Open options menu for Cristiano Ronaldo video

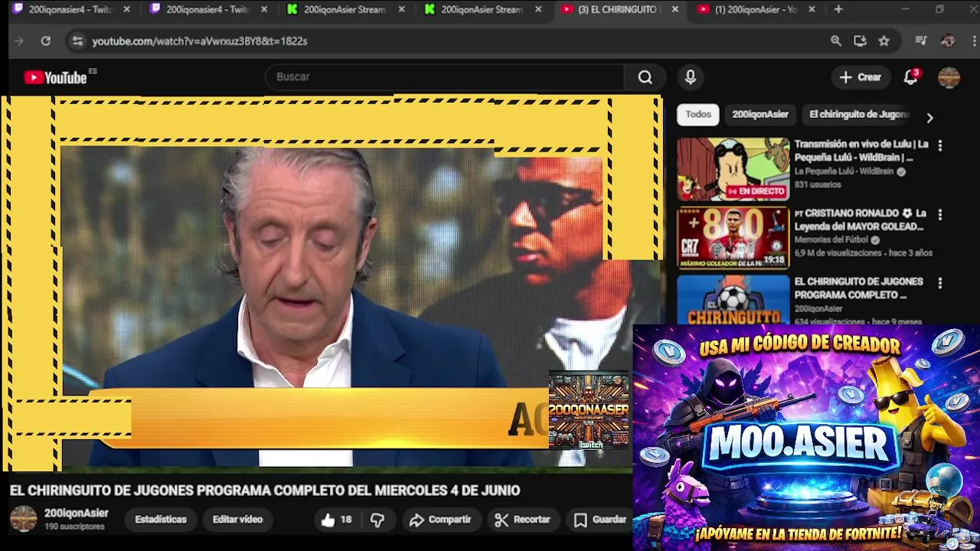pyautogui.click(x=939, y=214)
